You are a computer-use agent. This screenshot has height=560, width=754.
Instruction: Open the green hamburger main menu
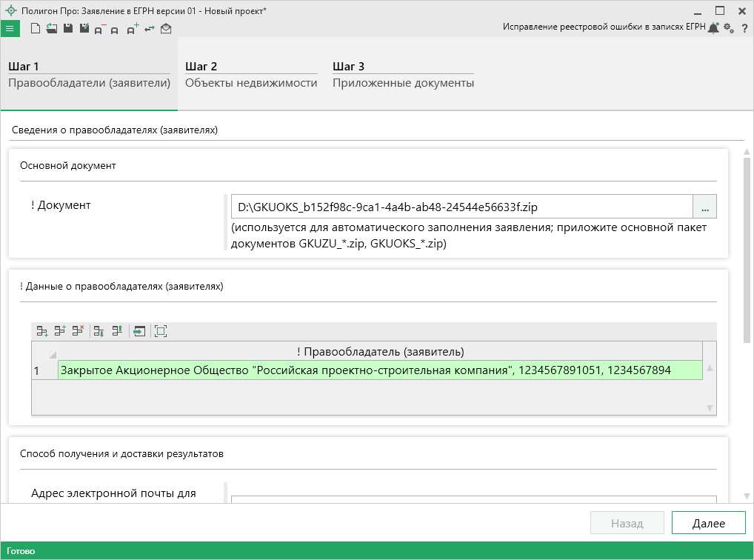[x=10, y=29]
